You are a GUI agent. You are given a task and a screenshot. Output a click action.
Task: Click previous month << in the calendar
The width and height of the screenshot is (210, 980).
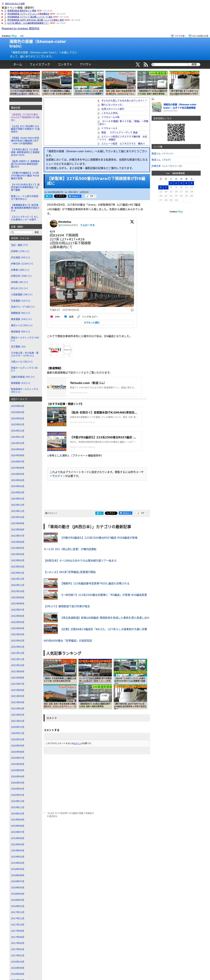coord(168,173)
